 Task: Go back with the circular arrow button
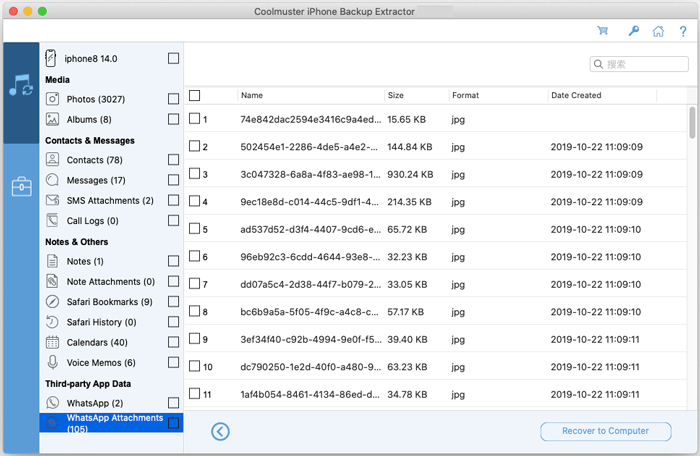tap(220, 431)
